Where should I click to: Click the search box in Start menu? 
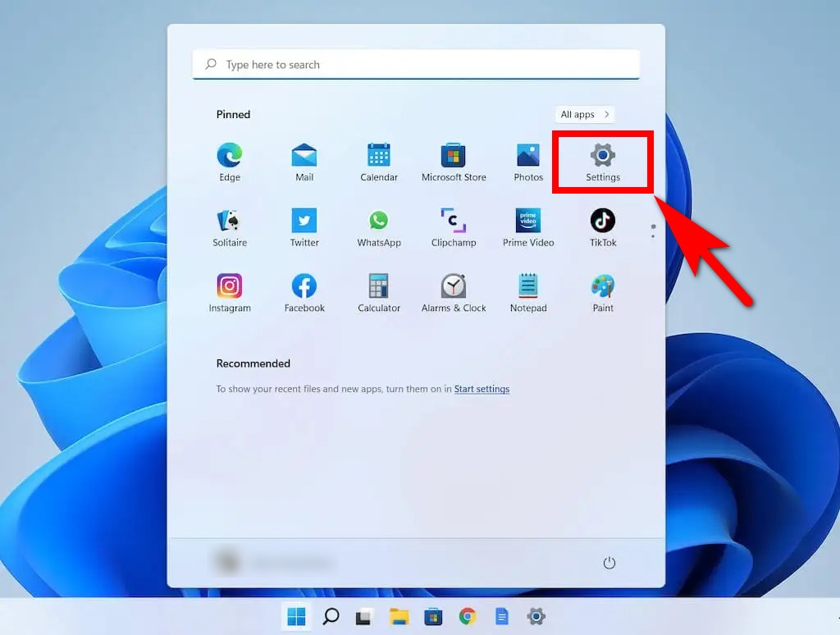point(416,65)
